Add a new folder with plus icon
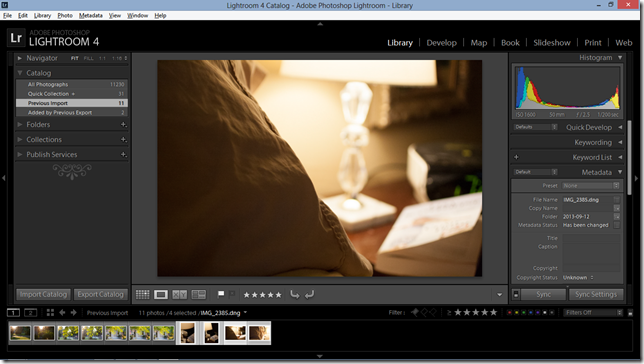This screenshot has height=364, width=644. pos(123,124)
